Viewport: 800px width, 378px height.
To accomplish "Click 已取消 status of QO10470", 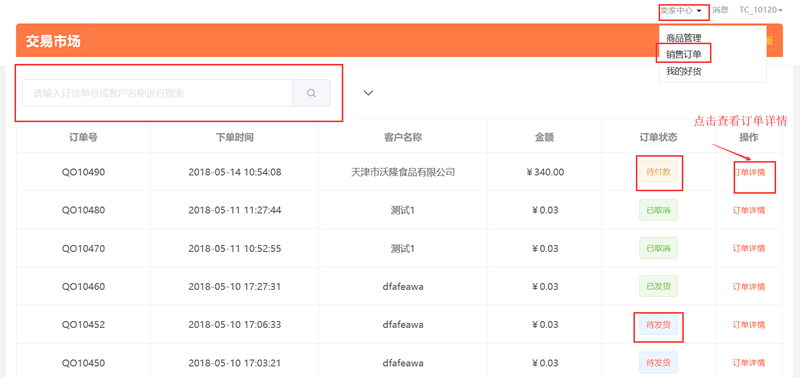I will (658, 248).
